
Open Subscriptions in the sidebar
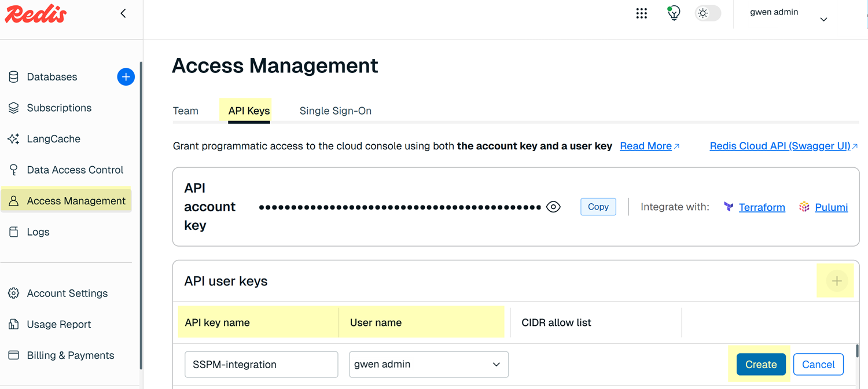click(59, 108)
